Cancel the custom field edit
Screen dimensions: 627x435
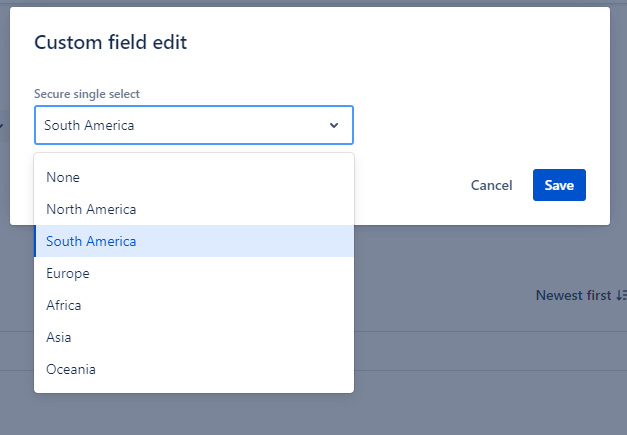coord(491,185)
